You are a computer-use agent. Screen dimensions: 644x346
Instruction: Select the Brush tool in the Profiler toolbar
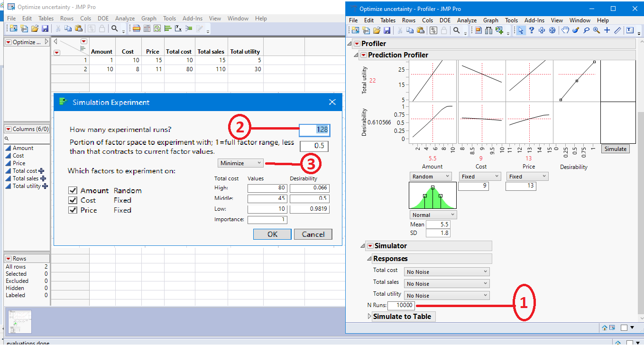[x=575, y=30]
